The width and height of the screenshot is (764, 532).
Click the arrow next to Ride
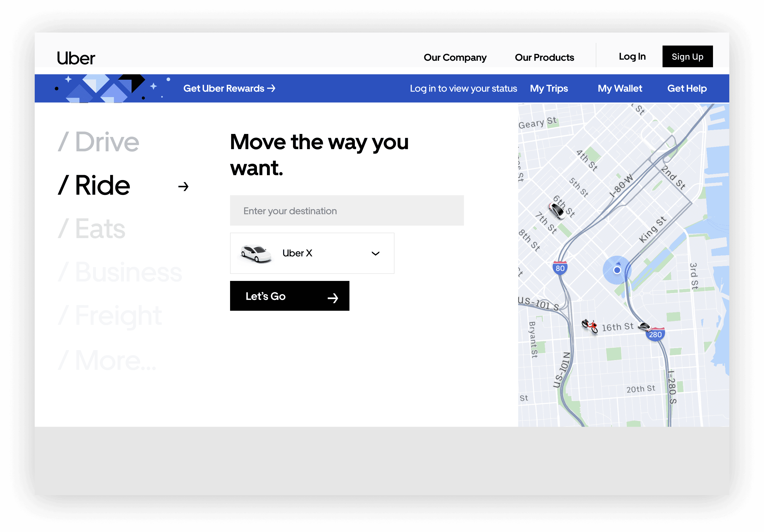pos(183,187)
